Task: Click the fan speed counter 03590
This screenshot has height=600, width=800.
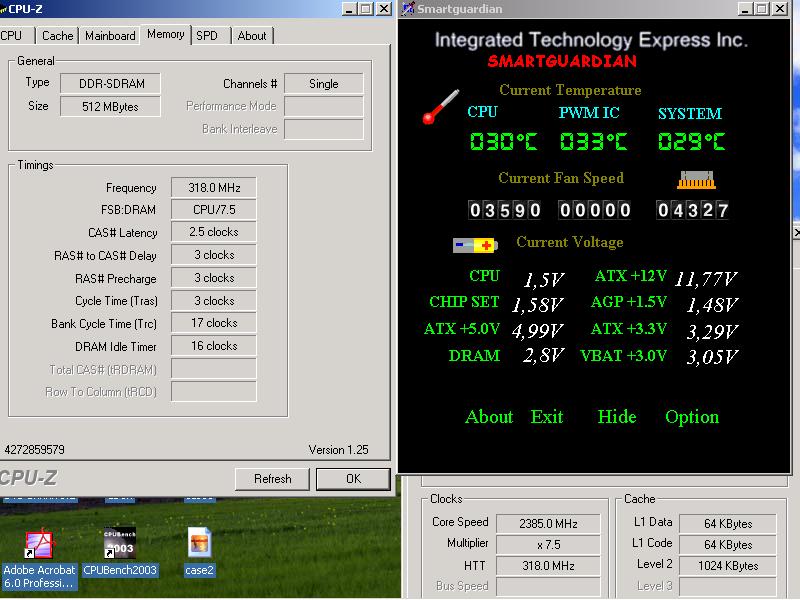Action: [505, 210]
